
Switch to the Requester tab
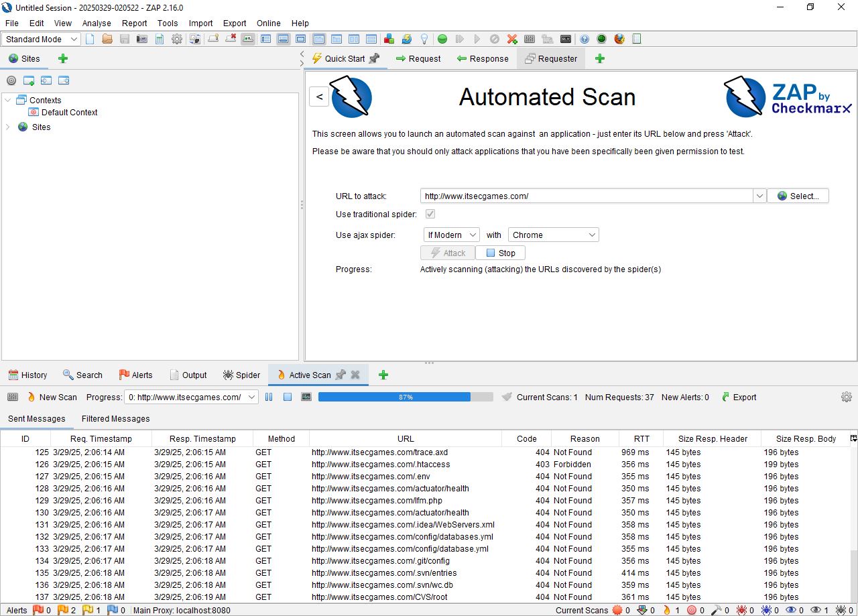coord(550,58)
